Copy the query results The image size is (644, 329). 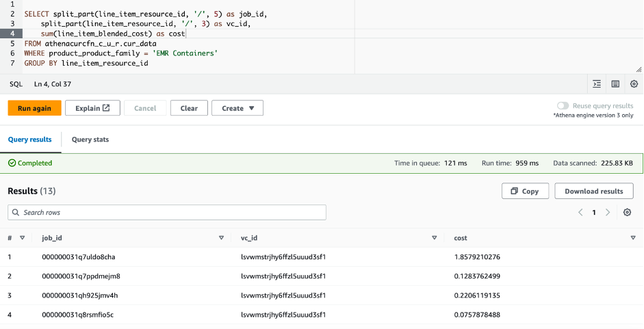coord(525,191)
